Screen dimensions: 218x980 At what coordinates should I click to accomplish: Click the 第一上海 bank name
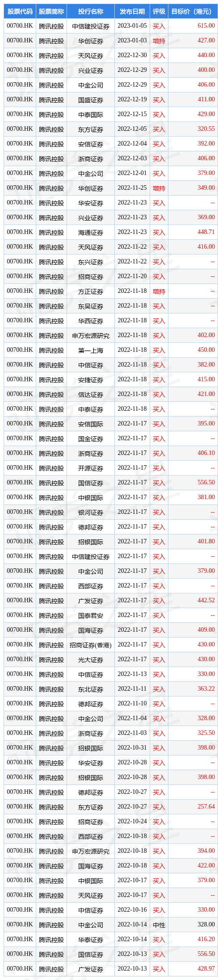pos(91,350)
